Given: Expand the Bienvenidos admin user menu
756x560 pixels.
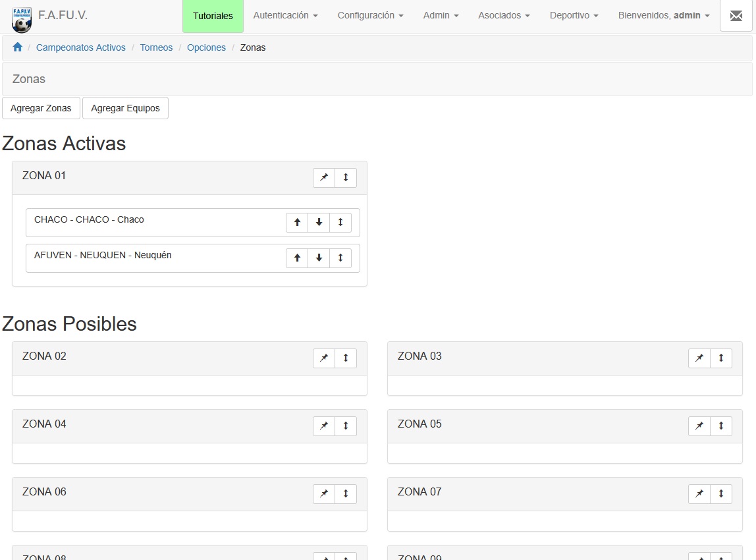Looking at the screenshot, I should coord(662,15).
